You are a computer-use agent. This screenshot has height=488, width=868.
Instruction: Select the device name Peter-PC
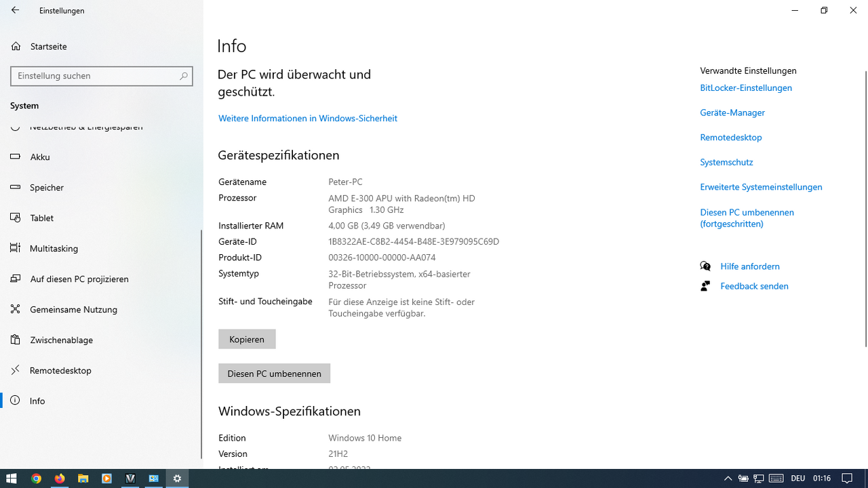coord(345,182)
